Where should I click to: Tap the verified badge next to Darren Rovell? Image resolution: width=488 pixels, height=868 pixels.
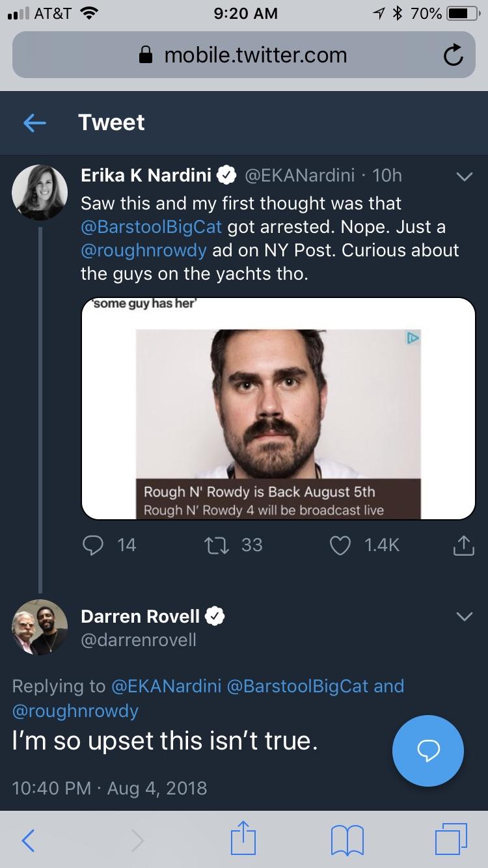point(215,616)
